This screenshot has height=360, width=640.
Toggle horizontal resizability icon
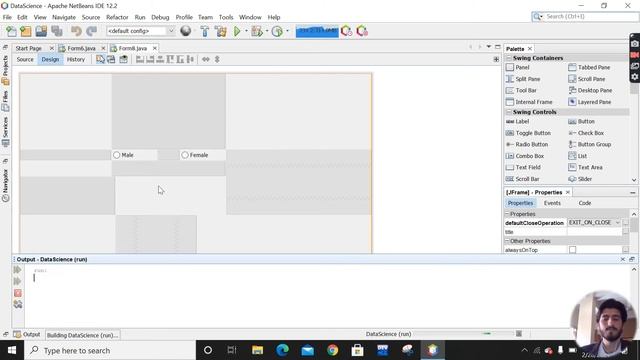coord(206,60)
